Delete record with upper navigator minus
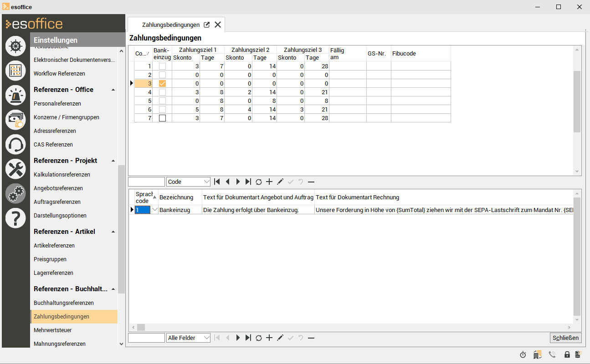This screenshot has width=590, height=364. coord(311,182)
